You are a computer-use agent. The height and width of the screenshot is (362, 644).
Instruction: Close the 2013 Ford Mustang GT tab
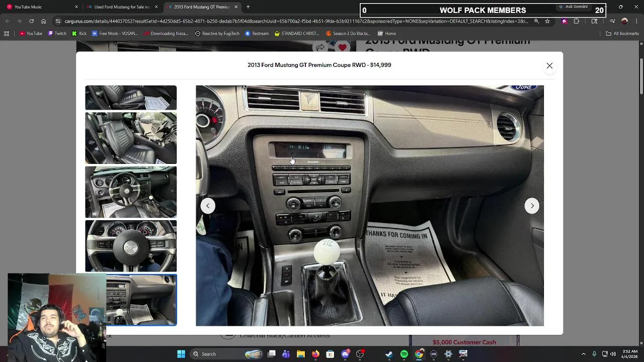tap(236, 7)
